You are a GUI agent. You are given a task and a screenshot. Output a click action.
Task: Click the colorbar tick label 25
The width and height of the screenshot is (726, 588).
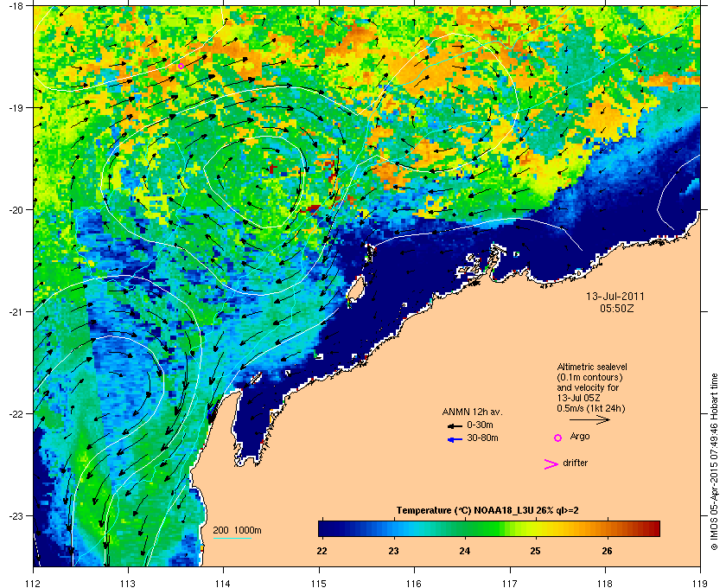pos(535,551)
